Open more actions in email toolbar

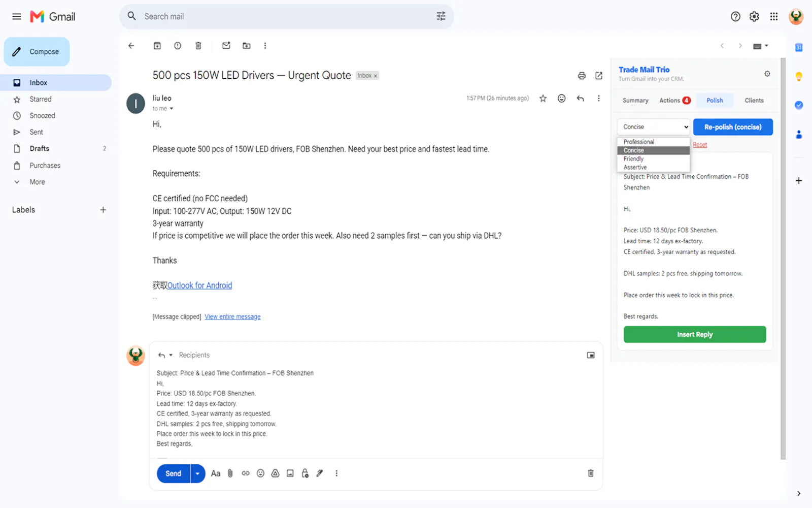(x=265, y=46)
